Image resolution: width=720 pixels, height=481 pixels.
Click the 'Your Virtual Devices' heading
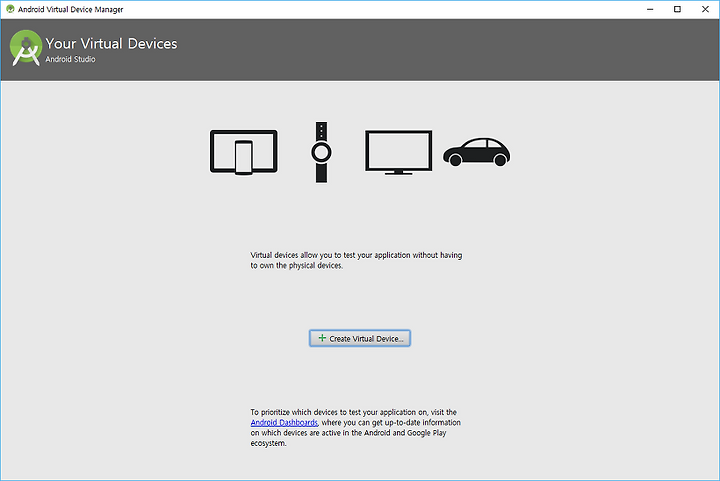click(111, 43)
